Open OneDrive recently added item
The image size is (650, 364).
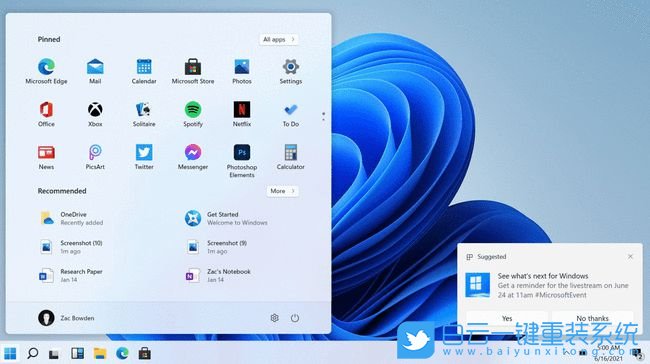click(71, 218)
